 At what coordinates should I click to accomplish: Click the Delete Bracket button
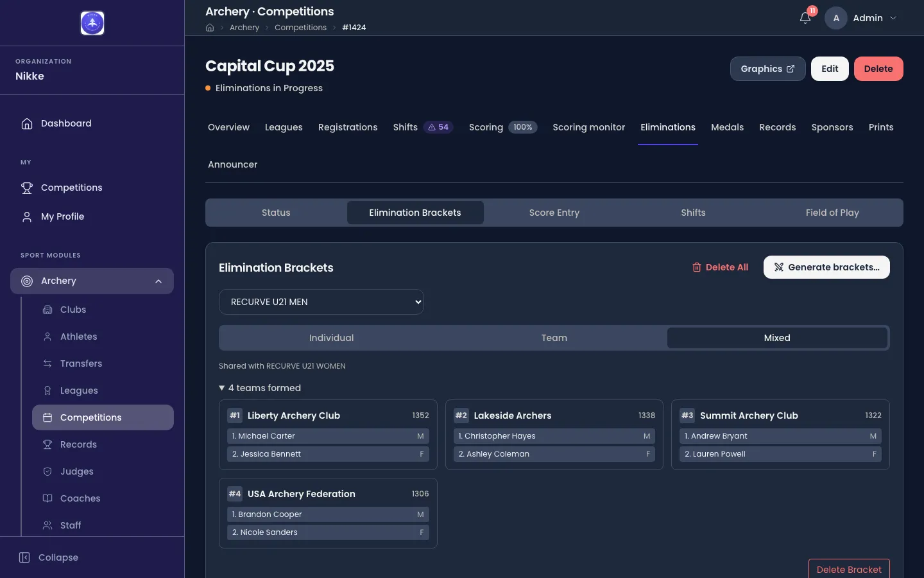point(849,570)
